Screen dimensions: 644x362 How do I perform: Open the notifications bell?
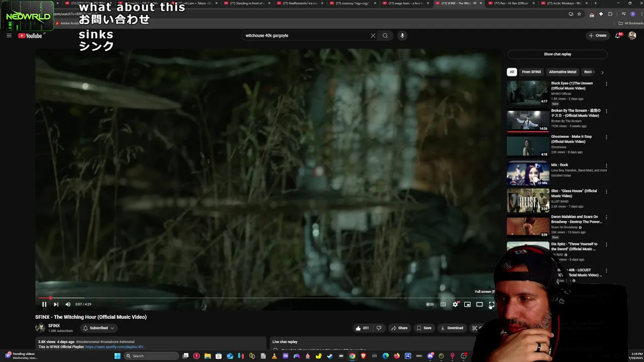pos(618,36)
